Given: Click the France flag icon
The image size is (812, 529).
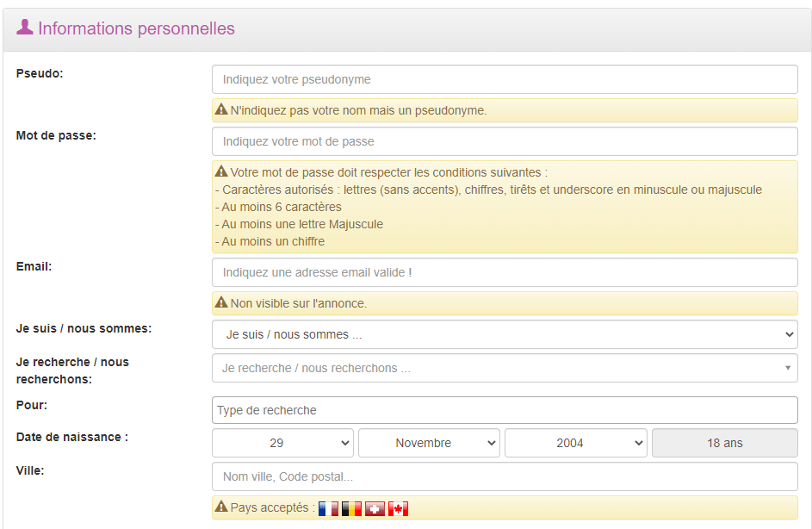Looking at the screenshot, I should pos(328,509).
